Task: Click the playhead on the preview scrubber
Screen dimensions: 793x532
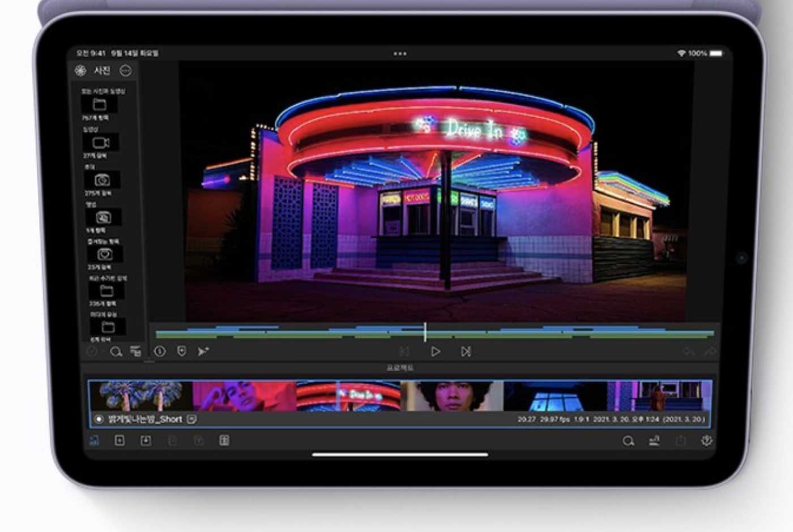Action: tap(425, 332)
